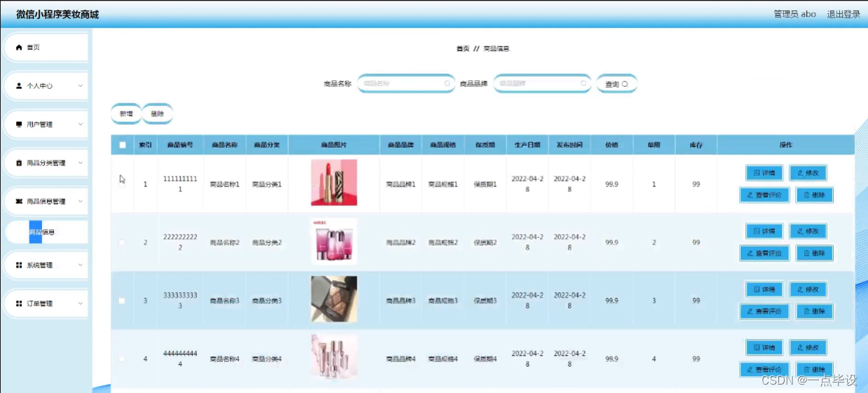Image resolution: width=868 pixels, height=393 pixels.
Task: Click 详情 button for 商品名称4
Action: [764, 347]
